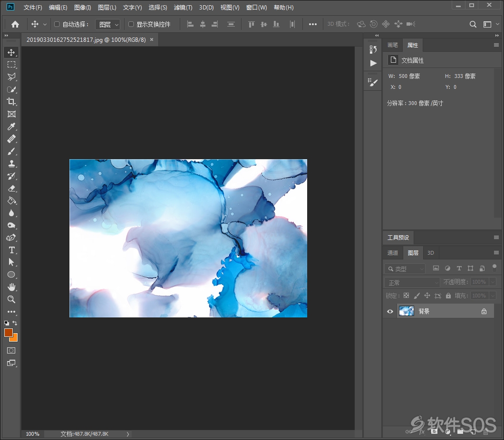Select the Healing Brush tool
Viewport: 504px width, 440px height.
[x=11, y=139]
